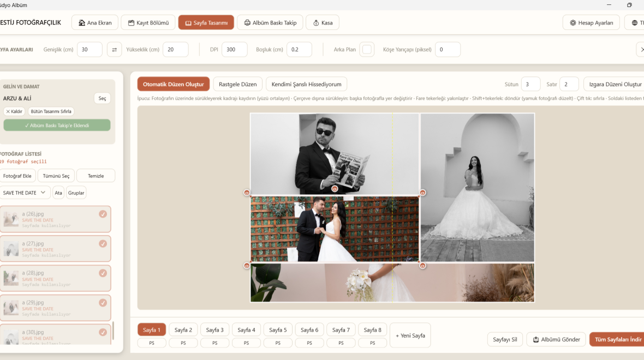Image resolution: width=644 pixels, height=360 pixels.
Task: Deselect a (29).jpg via its checkmark
Action: (x=103, y=303)
